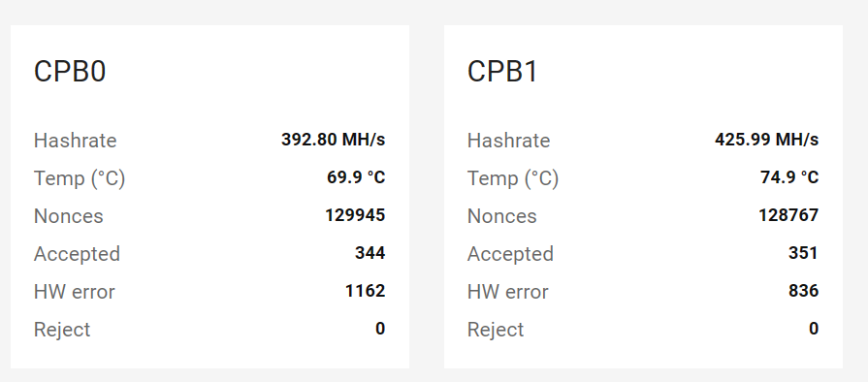Click CPB0 temperature reading 69.9 °C
Screen dimensions: 868x382
click(x=356, y=177)
